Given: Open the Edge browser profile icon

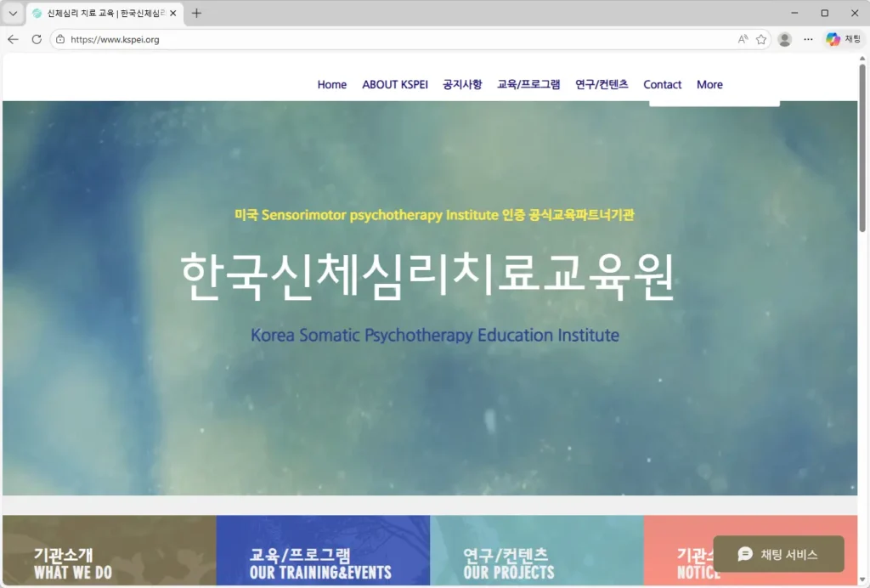Looking at the screenshot, I should click(x=783, y=39).
